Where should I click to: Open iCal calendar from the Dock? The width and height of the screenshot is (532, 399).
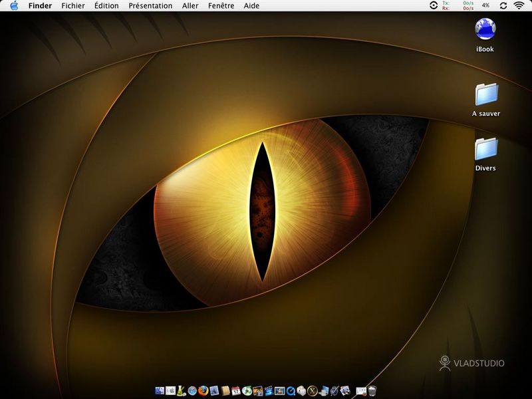click(x=236, y=391)
